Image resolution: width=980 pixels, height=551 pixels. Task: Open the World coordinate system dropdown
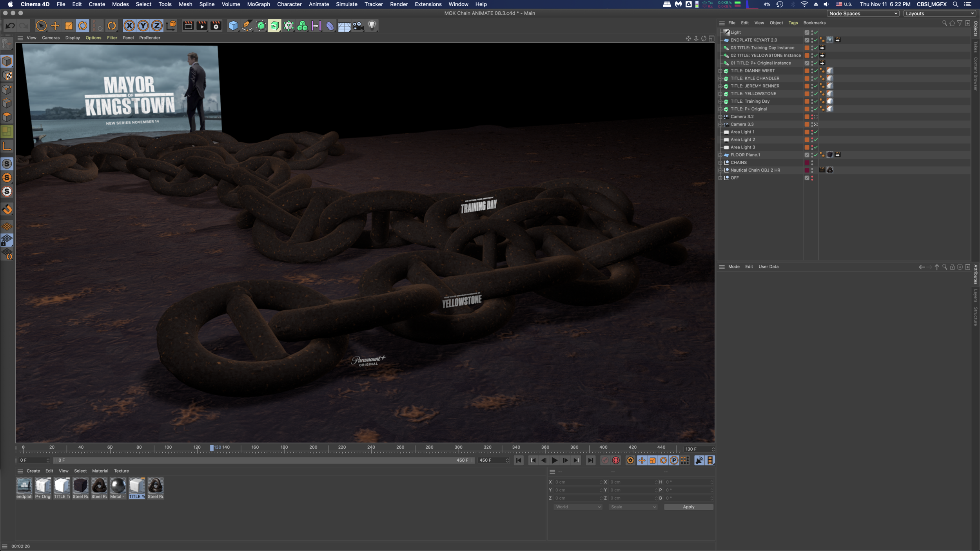(x=578, y=507)
